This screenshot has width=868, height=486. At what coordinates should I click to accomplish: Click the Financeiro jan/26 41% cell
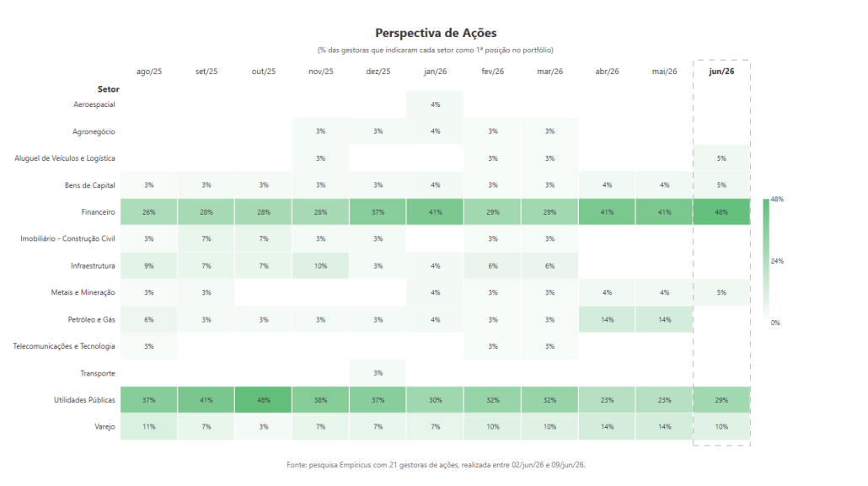coord(435,212)
